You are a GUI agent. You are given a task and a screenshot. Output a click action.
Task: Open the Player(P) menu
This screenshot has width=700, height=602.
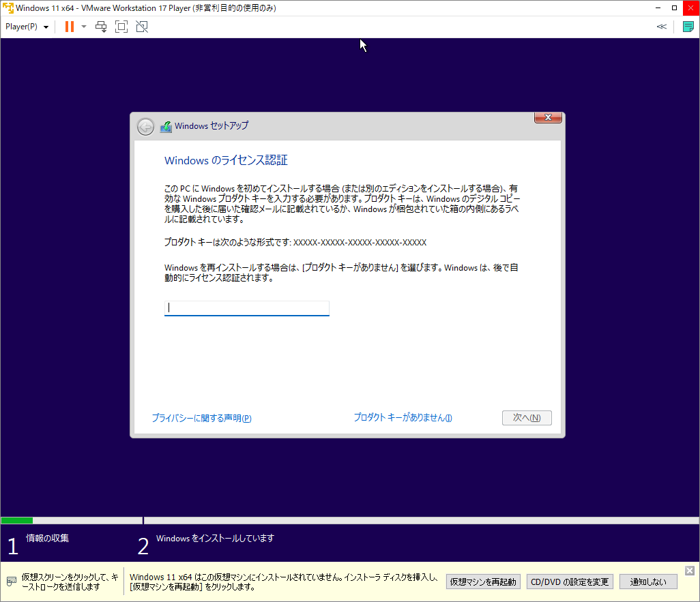27,27
